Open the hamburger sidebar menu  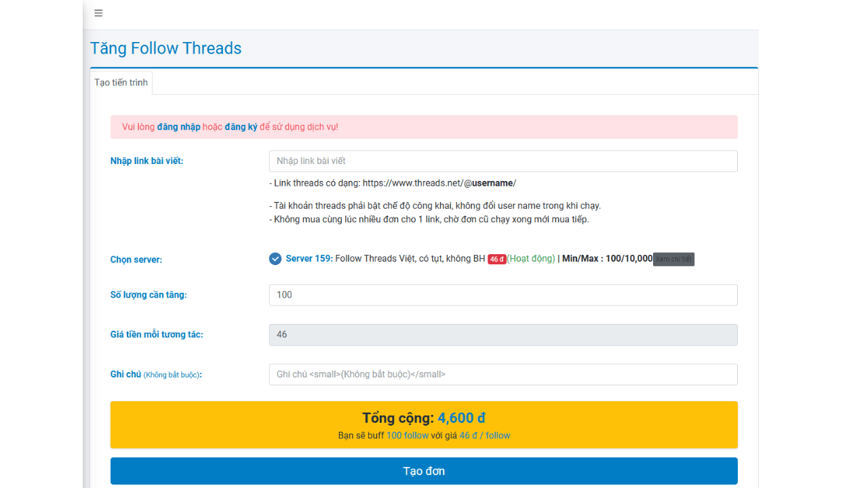pyautogui.click(x=98, y=13)
